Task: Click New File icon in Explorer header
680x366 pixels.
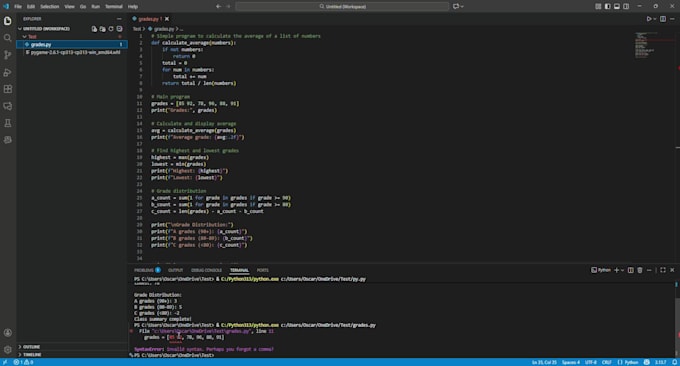Action: pyautogui.click(x=94, y=29)
